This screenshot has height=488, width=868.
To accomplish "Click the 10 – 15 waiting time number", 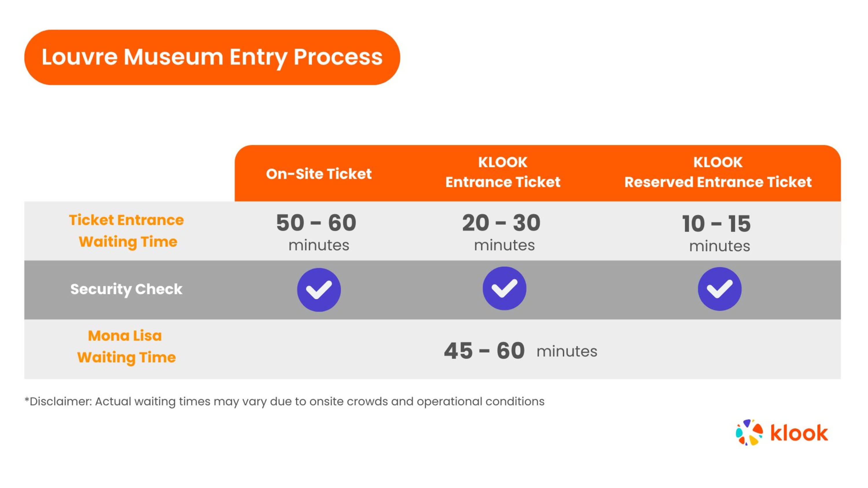I will (x=716, y=224).
